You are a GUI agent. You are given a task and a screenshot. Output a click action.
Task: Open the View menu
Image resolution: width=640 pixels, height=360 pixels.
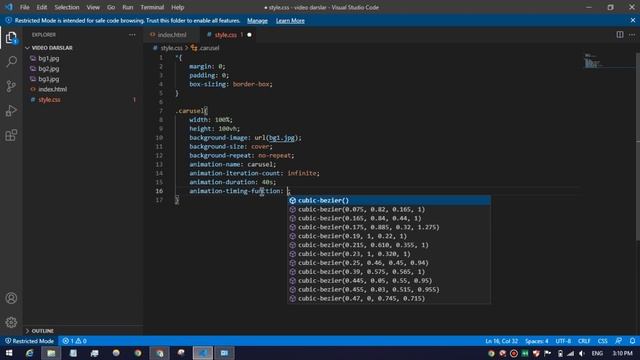tap(93, 7)
